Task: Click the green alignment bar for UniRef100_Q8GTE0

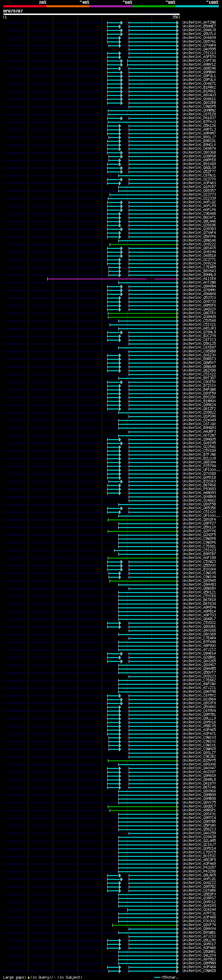Action: click(x=143, y=313)
